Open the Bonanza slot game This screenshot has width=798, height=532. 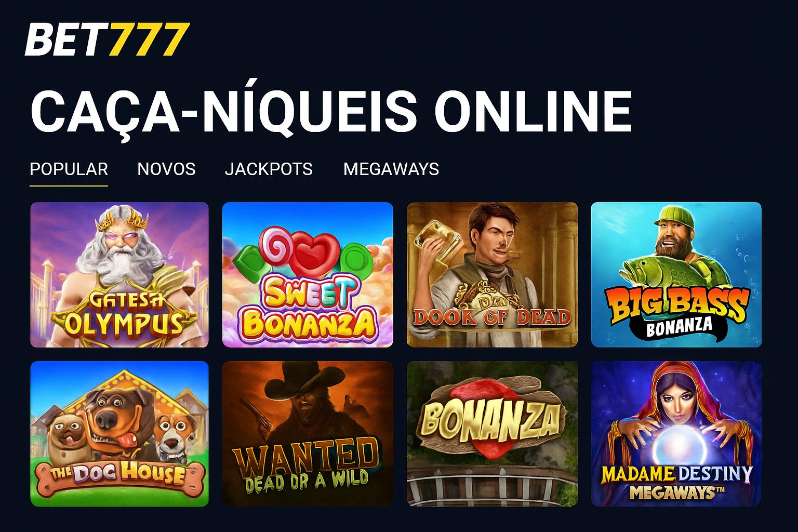pyautogui.click(x=492, y=434)
